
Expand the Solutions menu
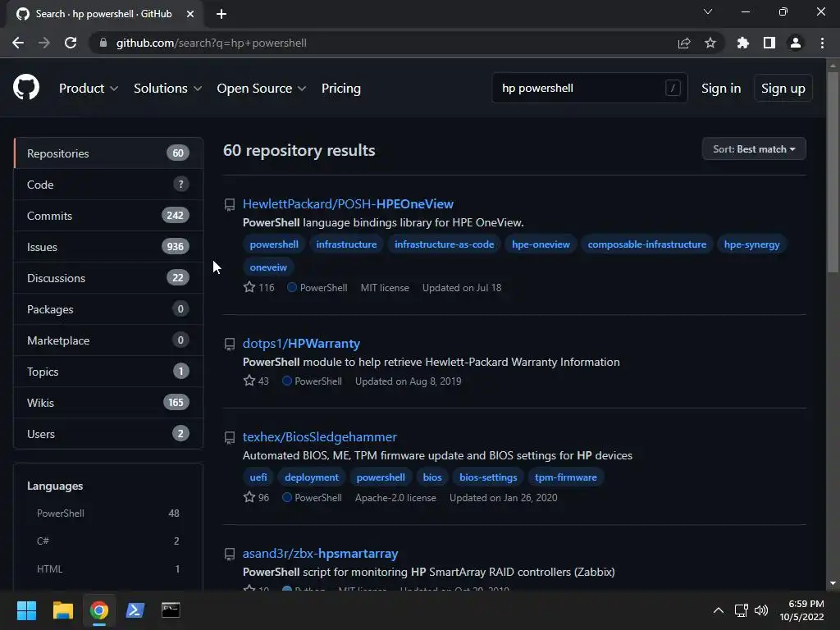click(x=167, y=88)
